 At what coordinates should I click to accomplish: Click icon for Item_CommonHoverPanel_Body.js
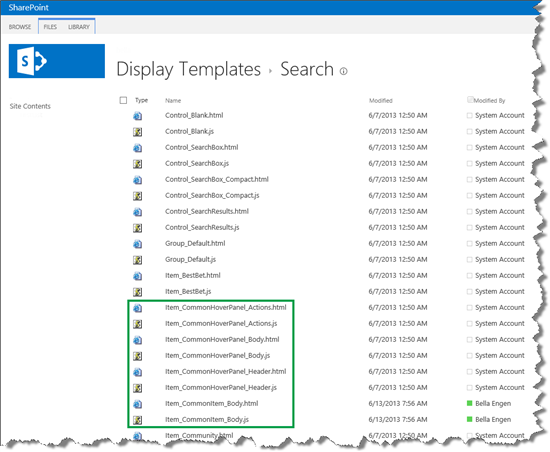(x=138, y=356)
